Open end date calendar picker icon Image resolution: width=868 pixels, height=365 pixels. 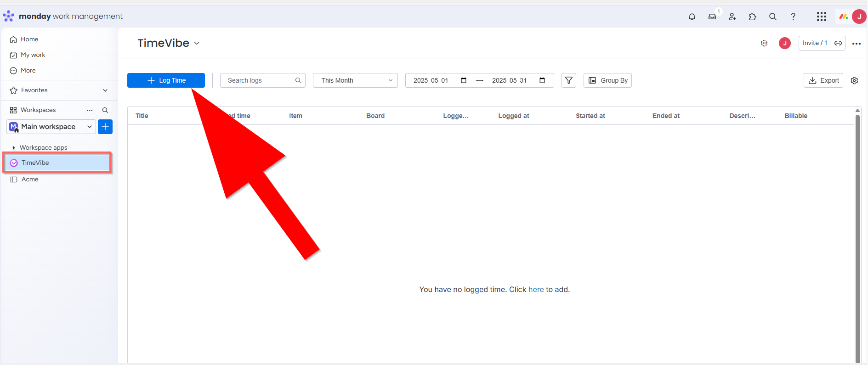coord(542,80)
